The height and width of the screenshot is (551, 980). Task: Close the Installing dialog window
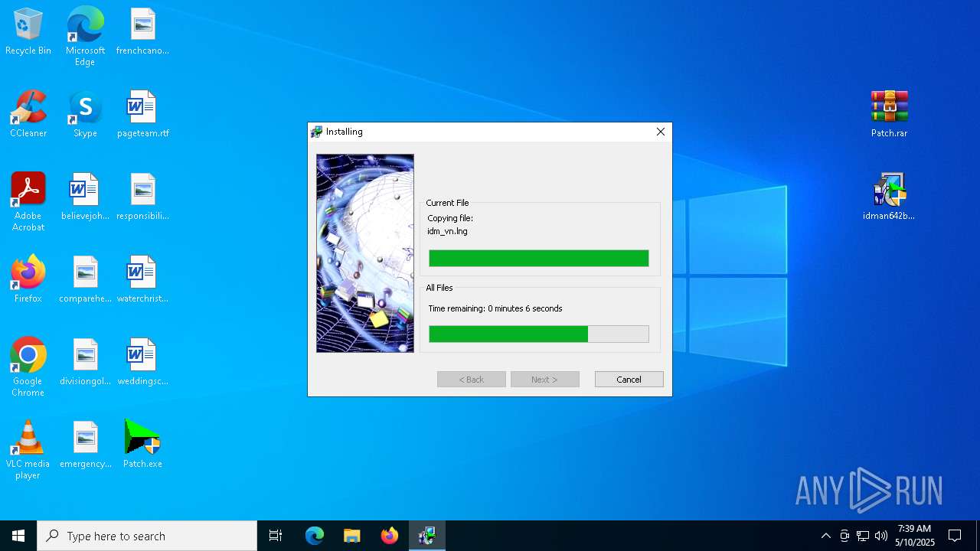pyautogui.click(x=661, y=132)
